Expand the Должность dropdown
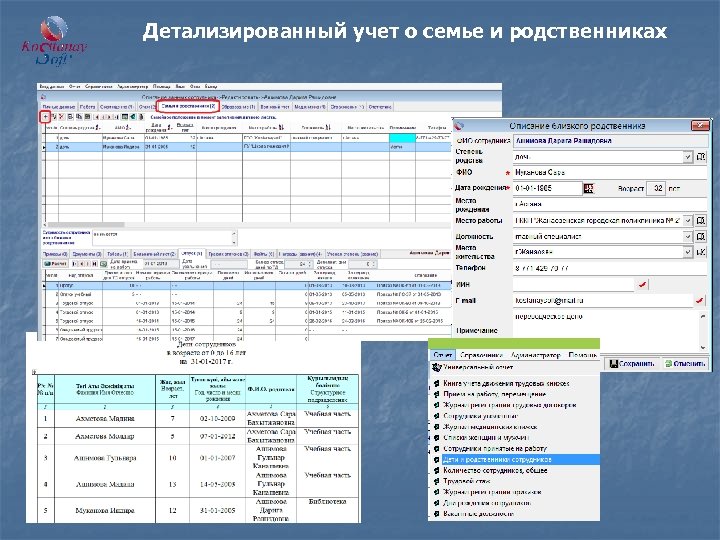 point(687,236)
